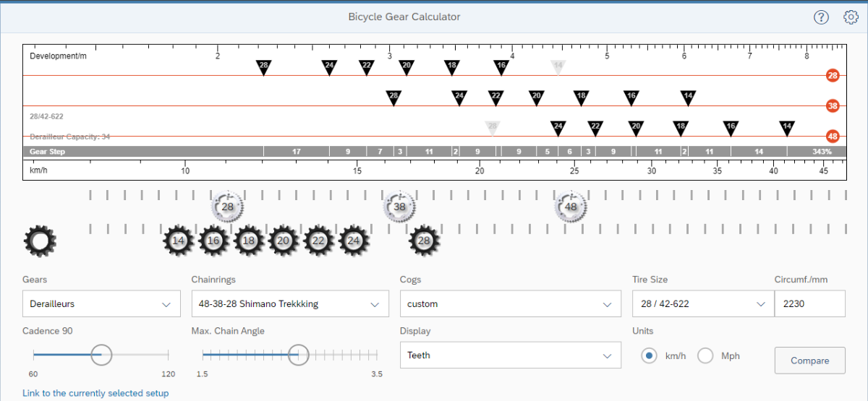Click the Circumference mm input field
868x401 pixels.
pos(809,304)
